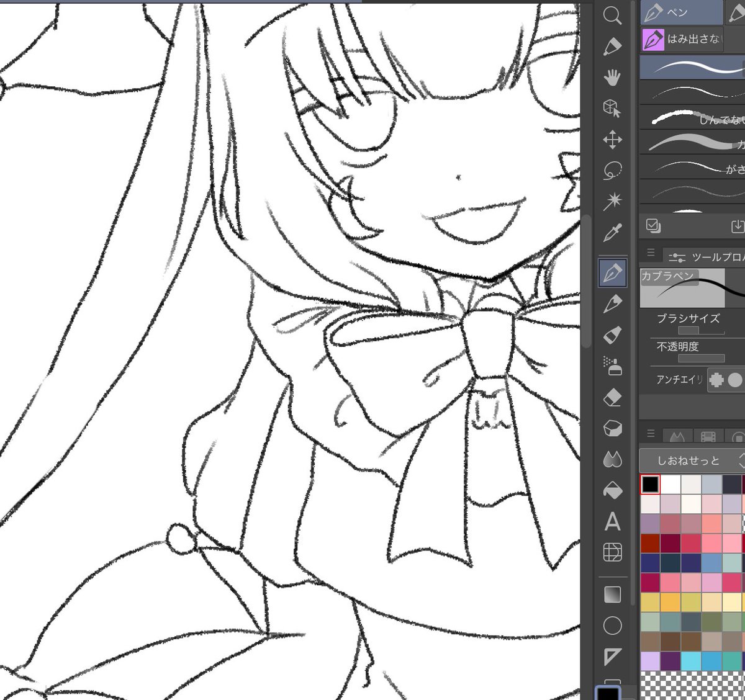Pick the black swatch with red outline
This screenshot has height=700, width=745.
[650, 484]
